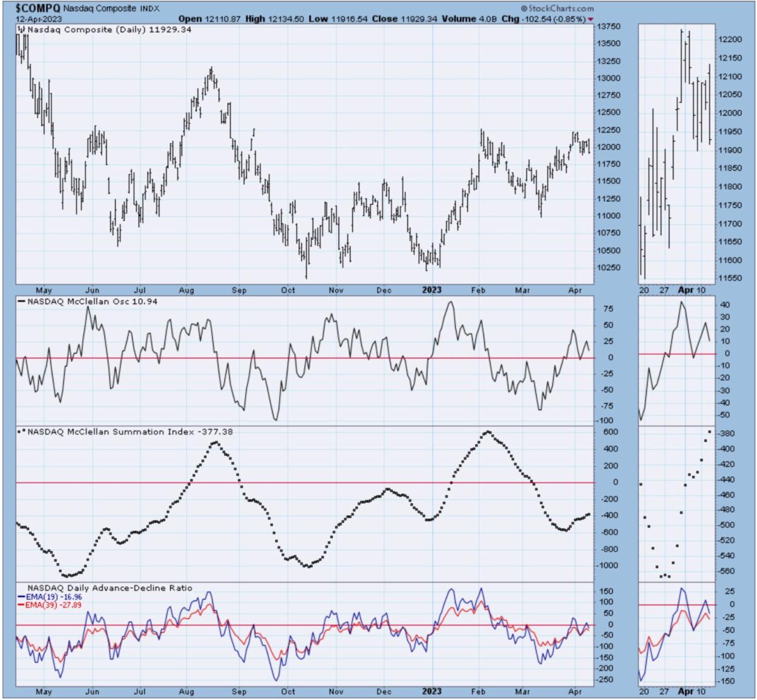
Task: Click the '2023' label under the price chart
Action: click(432, 290)
